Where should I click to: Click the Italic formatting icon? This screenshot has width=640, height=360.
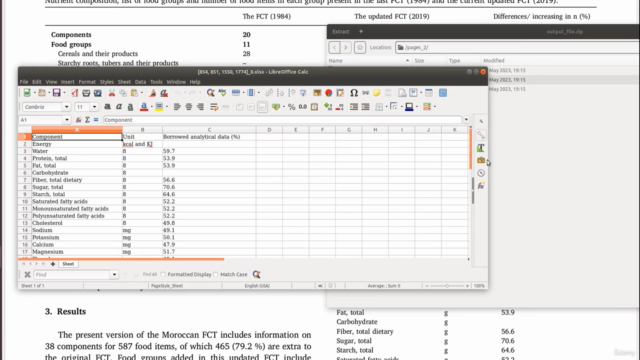pyautogui.click(x=119, y=107)
